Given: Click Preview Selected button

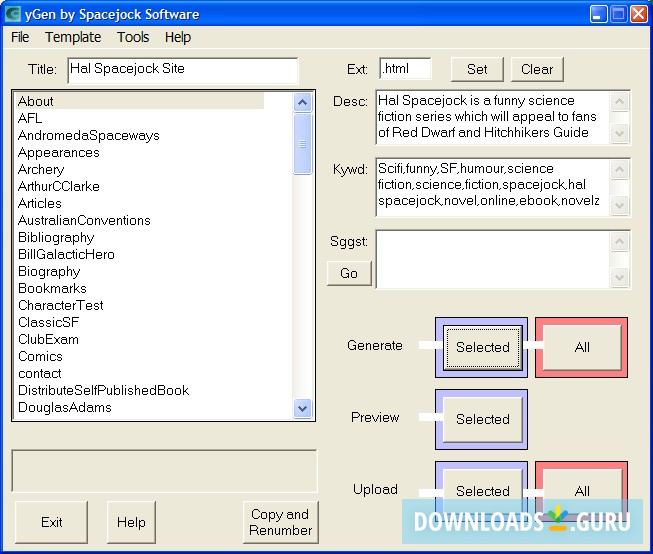Looking at the screenshot, I should pyautogui.click(x=482, y=419).
